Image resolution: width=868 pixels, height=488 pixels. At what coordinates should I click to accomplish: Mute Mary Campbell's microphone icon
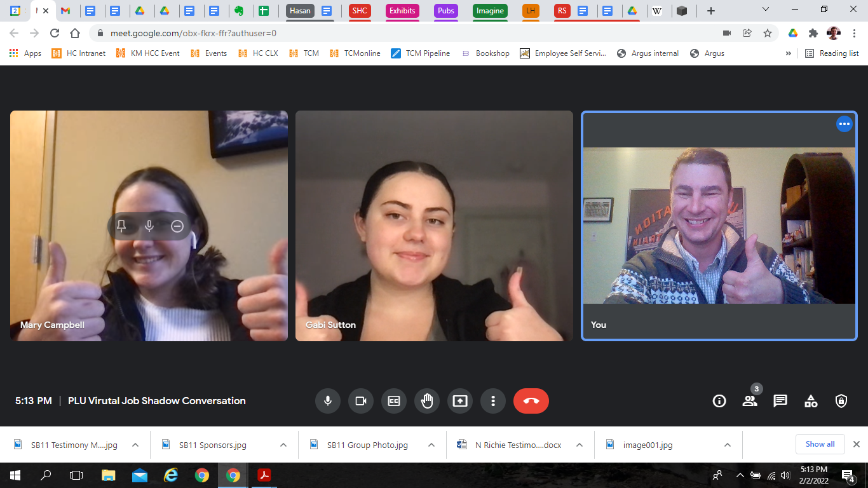(x=149, y=226)
